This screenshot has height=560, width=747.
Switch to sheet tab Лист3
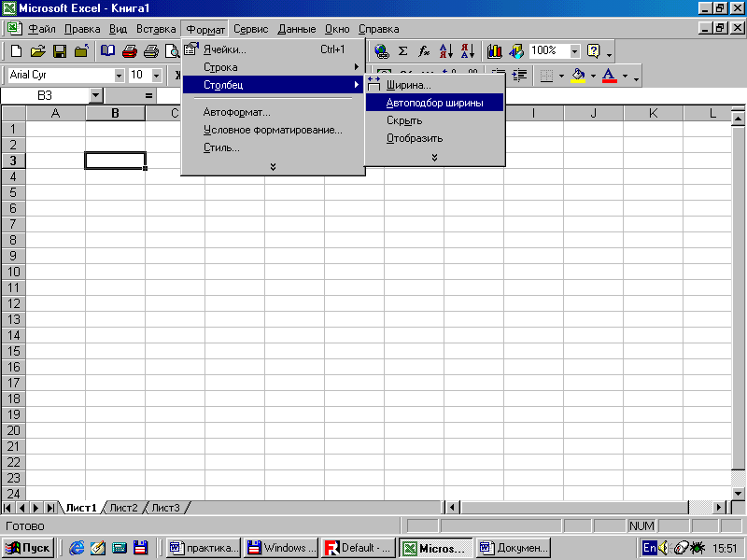pyautogui.click(x=166, y=508)
